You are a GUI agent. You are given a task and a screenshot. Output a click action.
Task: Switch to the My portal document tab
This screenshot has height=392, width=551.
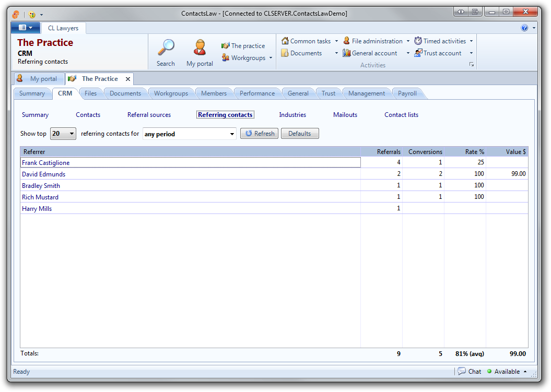pos(39,79)
